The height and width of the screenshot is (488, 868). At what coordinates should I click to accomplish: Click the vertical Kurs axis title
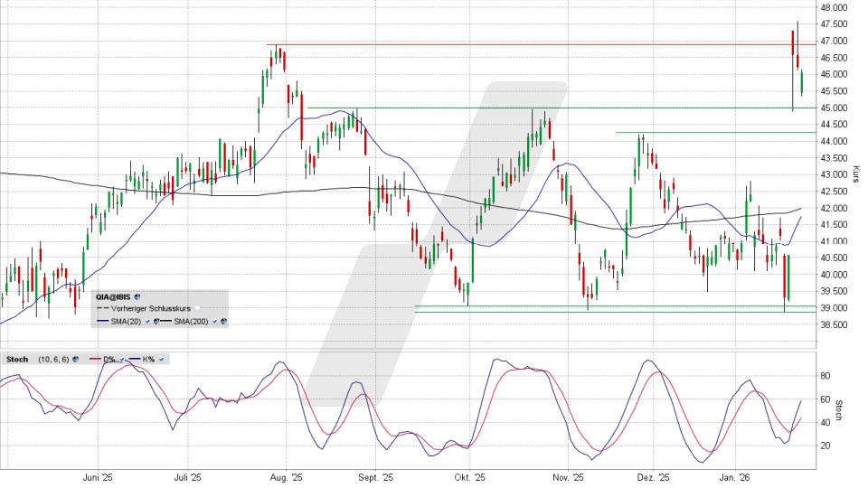(855, 174)
